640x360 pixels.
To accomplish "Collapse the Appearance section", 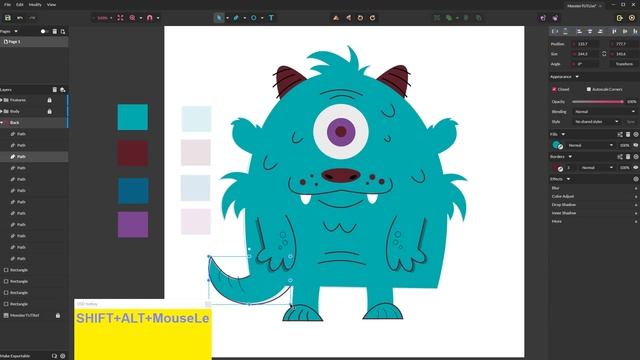I will tap(577, 77).
